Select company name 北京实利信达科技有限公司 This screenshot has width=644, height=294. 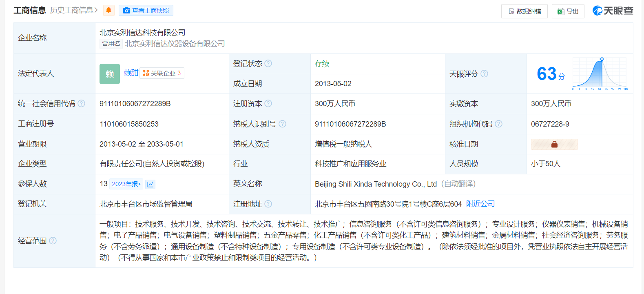pyautogui.click(x=142, y=33)
